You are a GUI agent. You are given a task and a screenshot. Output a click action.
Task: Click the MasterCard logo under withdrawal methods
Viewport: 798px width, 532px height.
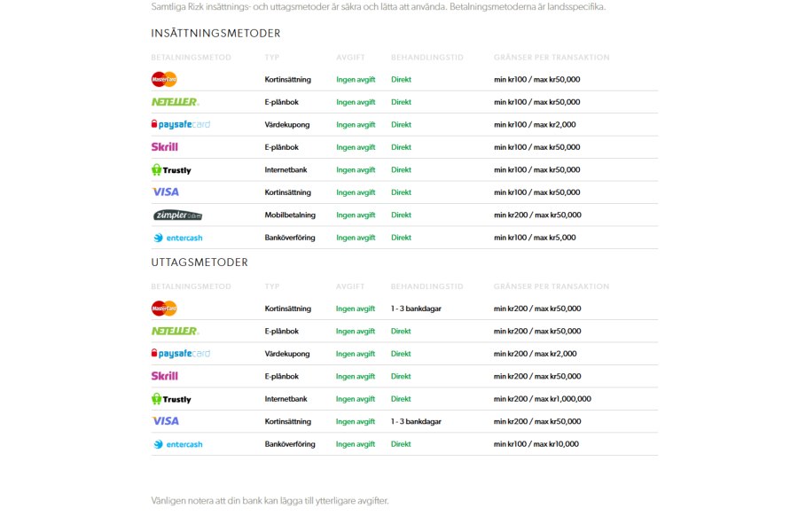click(164, 309)
